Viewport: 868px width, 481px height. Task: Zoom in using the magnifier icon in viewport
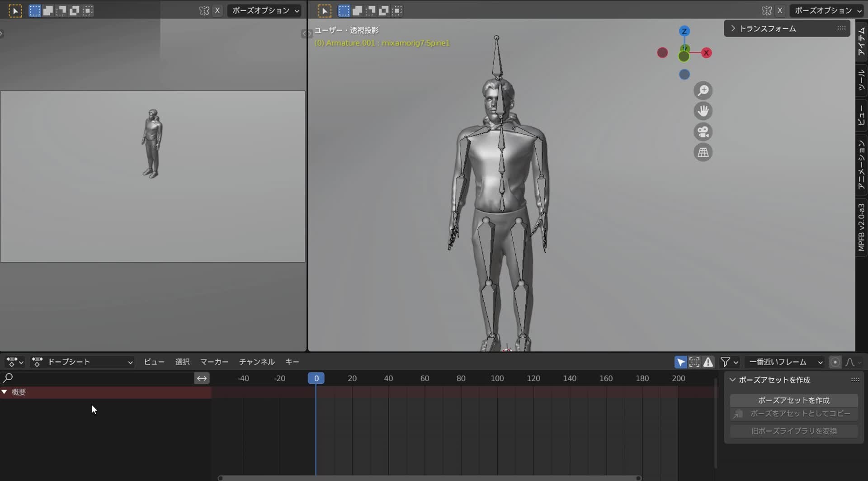[x=703, y=90]
